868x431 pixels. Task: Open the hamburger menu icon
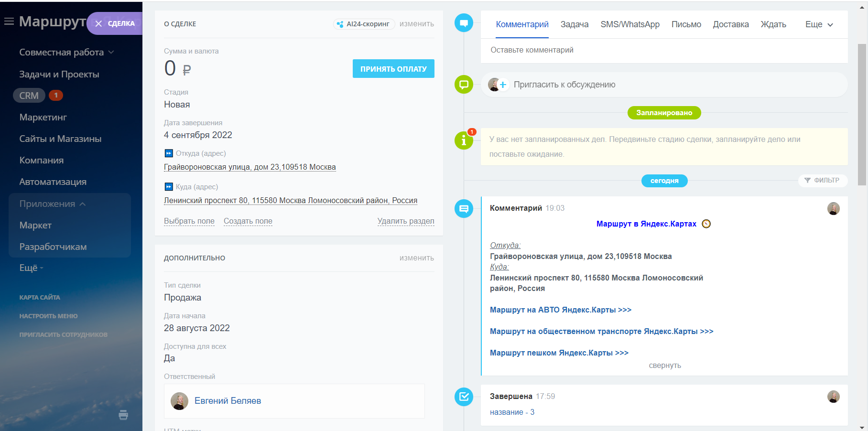(x=9, y=22)
